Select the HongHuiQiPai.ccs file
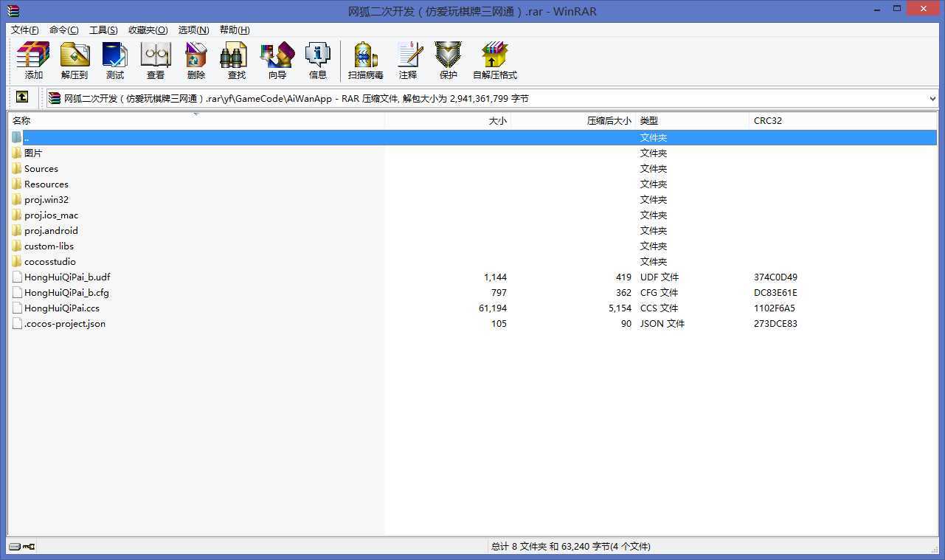945x560 pixels. pos(61,308)
